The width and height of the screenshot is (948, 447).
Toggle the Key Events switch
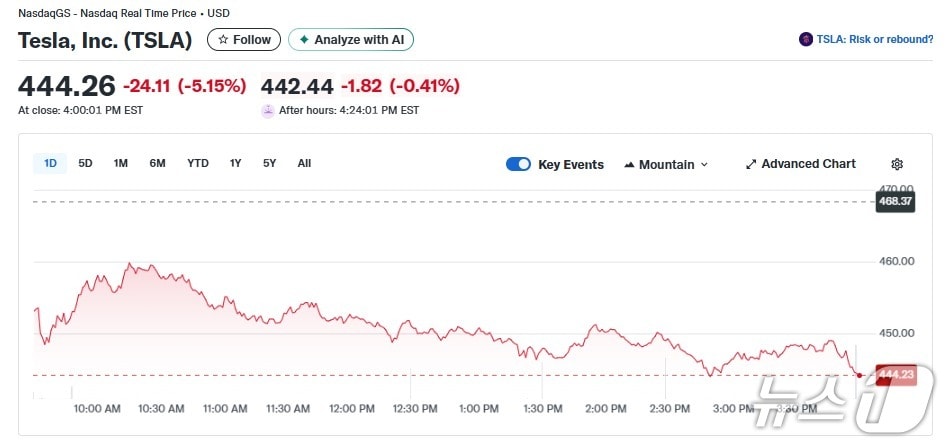tap(518, 164)
